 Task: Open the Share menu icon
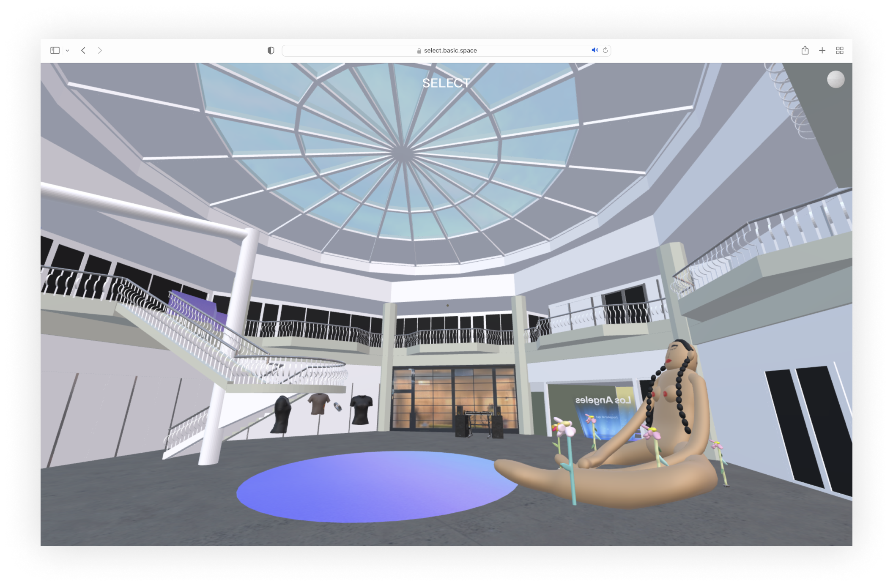[805, 50]
